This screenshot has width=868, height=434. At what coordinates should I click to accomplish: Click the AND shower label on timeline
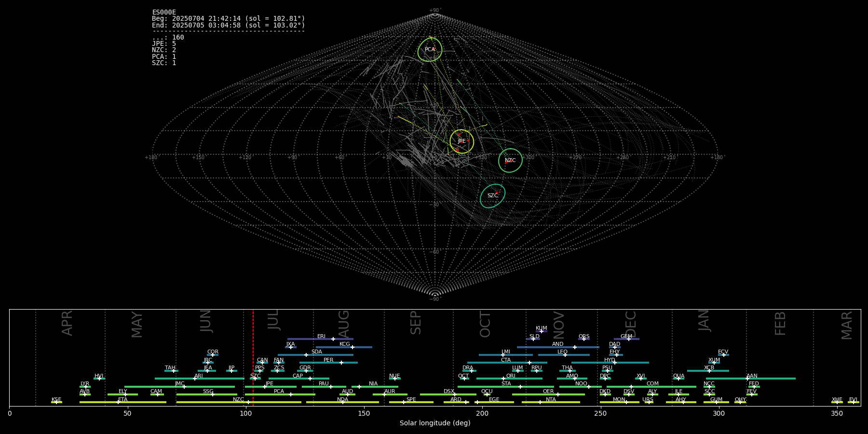tap(558, 344)
